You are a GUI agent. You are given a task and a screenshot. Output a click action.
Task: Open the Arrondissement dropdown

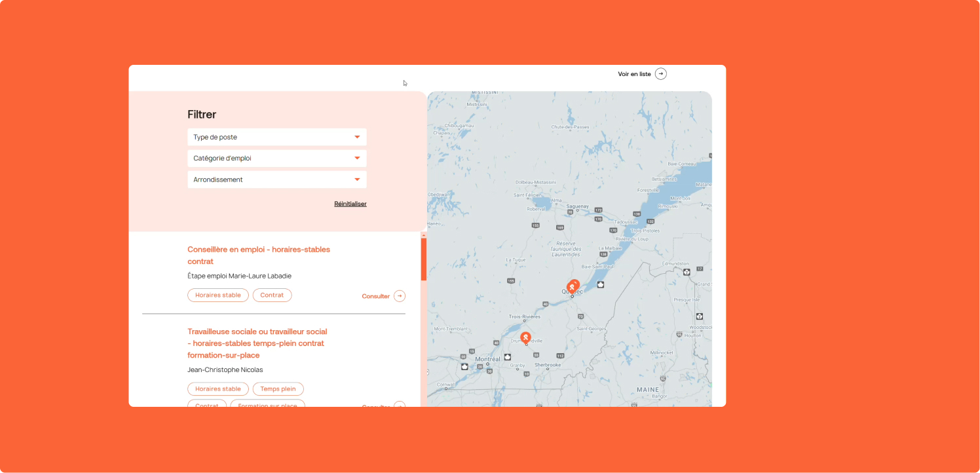[x=276, y=180]
